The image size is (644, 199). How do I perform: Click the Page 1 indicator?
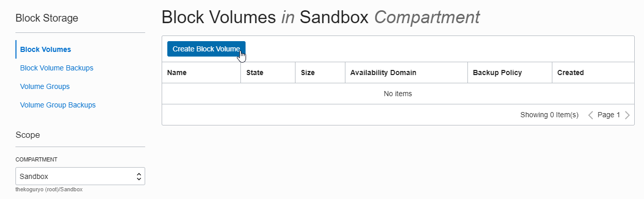tap(609, 115)
